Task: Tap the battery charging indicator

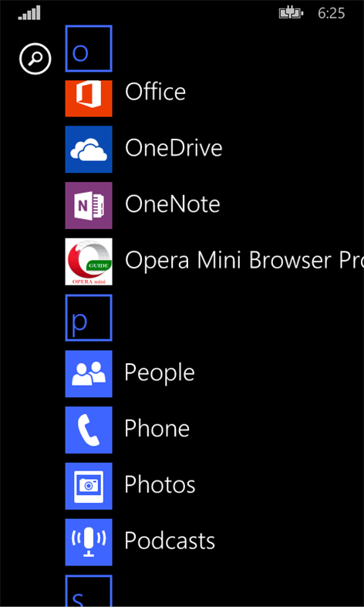Action: click(292, 14)
